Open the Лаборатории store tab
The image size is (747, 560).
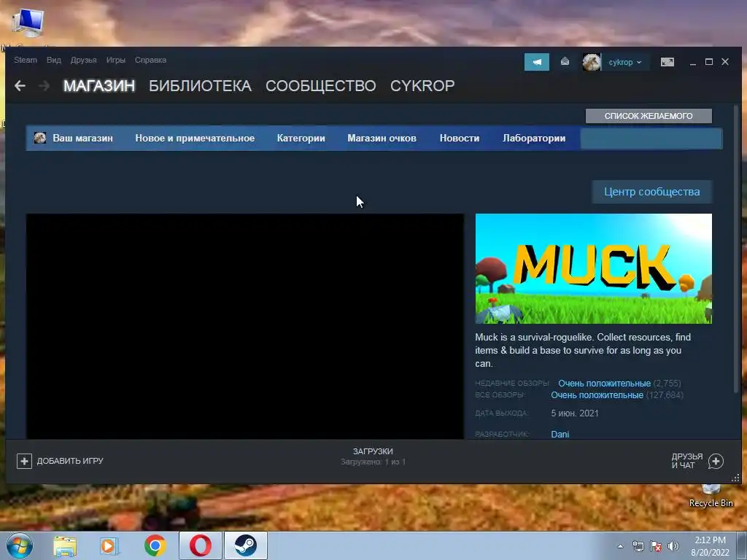click(534, 138)
